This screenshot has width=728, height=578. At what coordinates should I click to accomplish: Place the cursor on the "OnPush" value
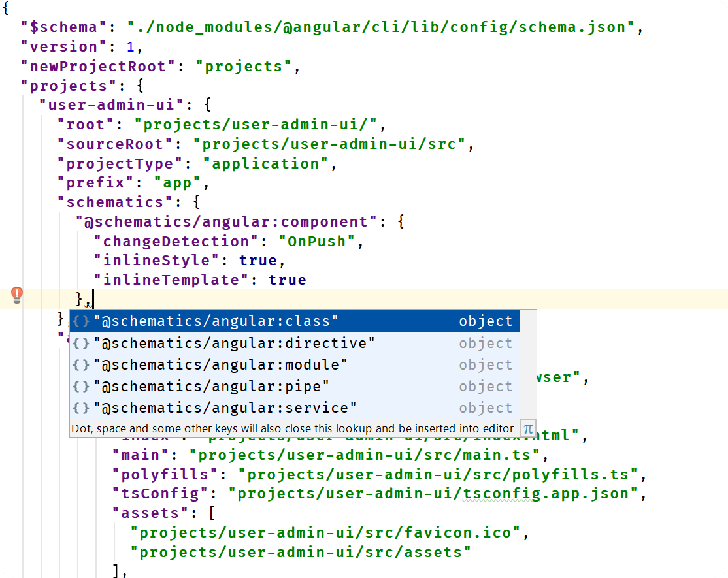coord(316,241)
